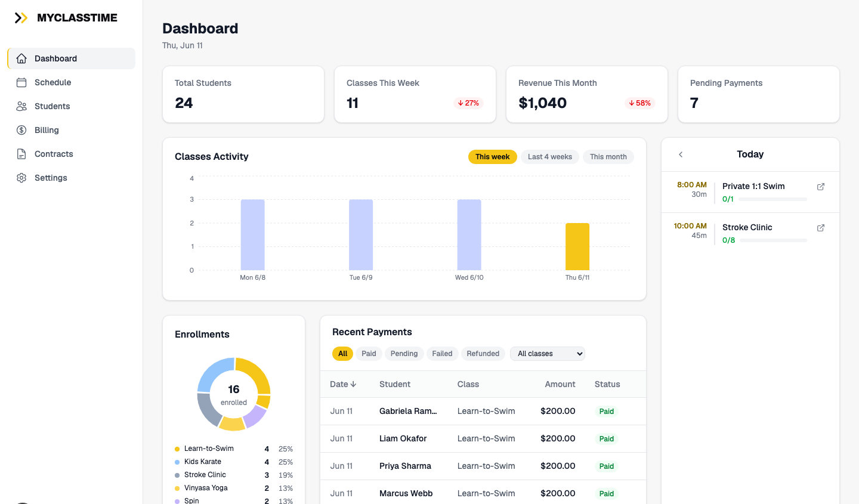Open the All classes dropdown

pos(548,354)
